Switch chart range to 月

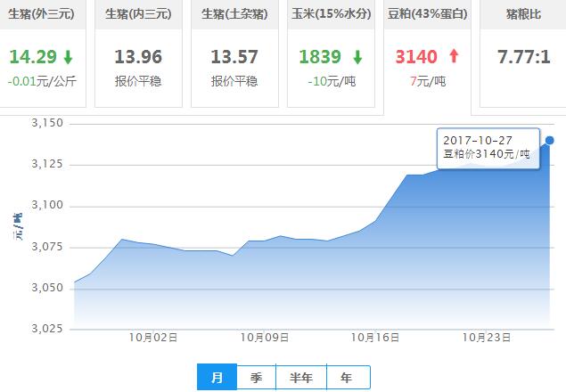(x=217, y=377)
